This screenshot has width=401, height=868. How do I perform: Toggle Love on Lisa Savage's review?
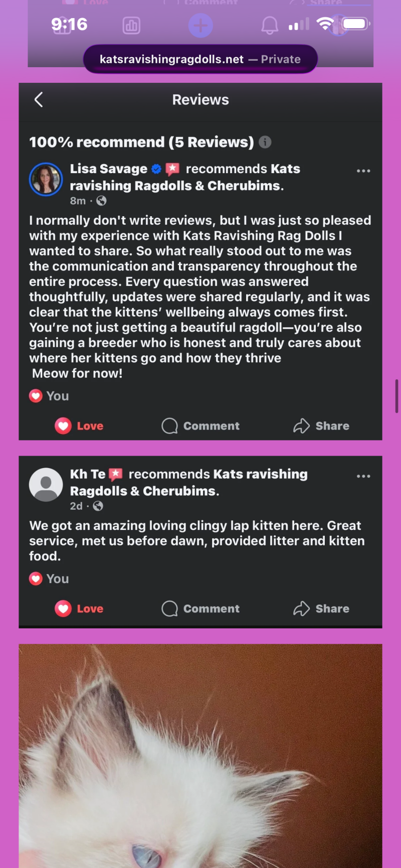(x=79, y=426)
